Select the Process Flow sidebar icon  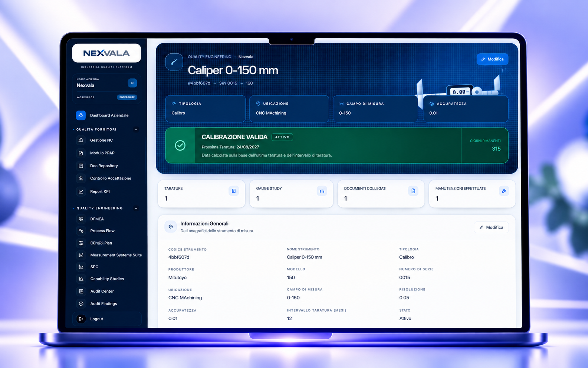pyautogui.click(x=81, y=231)
